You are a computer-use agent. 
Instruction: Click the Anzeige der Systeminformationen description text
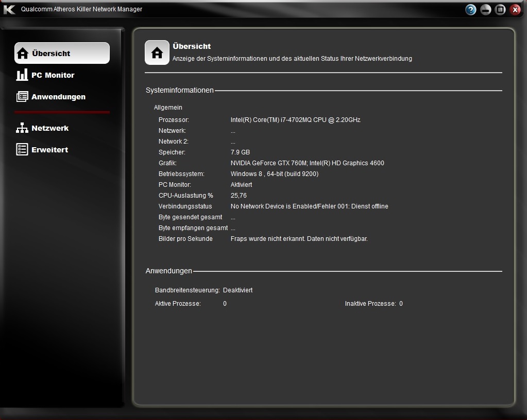(292, 58)
